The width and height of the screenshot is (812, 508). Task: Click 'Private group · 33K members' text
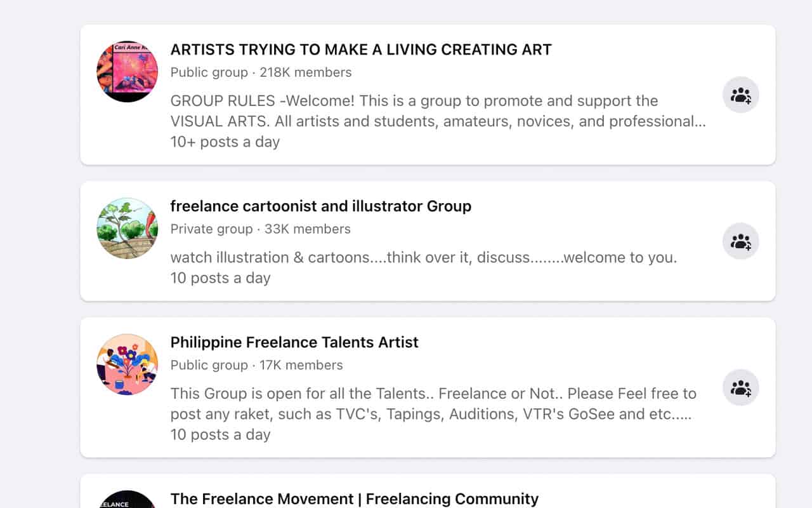260,229
